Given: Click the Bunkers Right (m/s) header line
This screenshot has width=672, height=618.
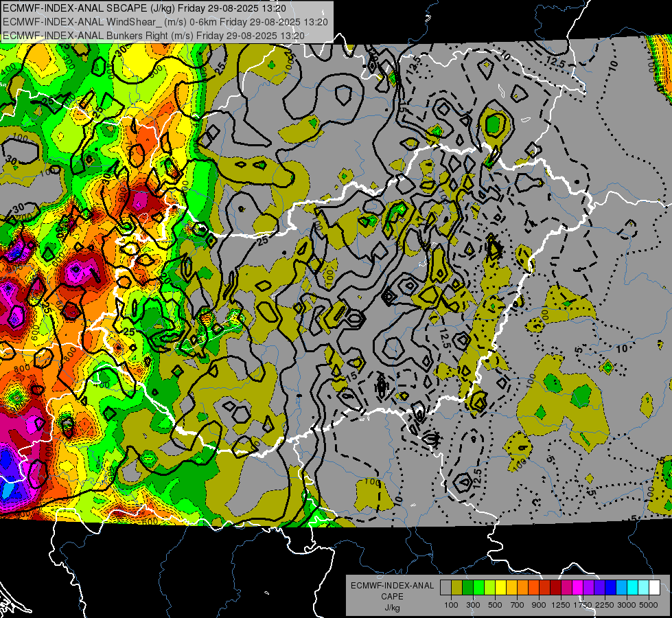Looking at the screenshot, I should tap(154, 36).
